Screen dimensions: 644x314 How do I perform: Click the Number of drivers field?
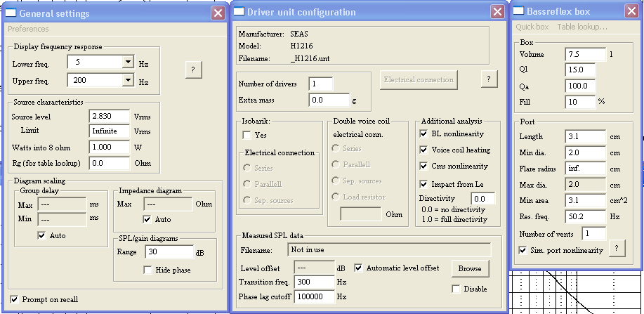click(x=321, y=84)
